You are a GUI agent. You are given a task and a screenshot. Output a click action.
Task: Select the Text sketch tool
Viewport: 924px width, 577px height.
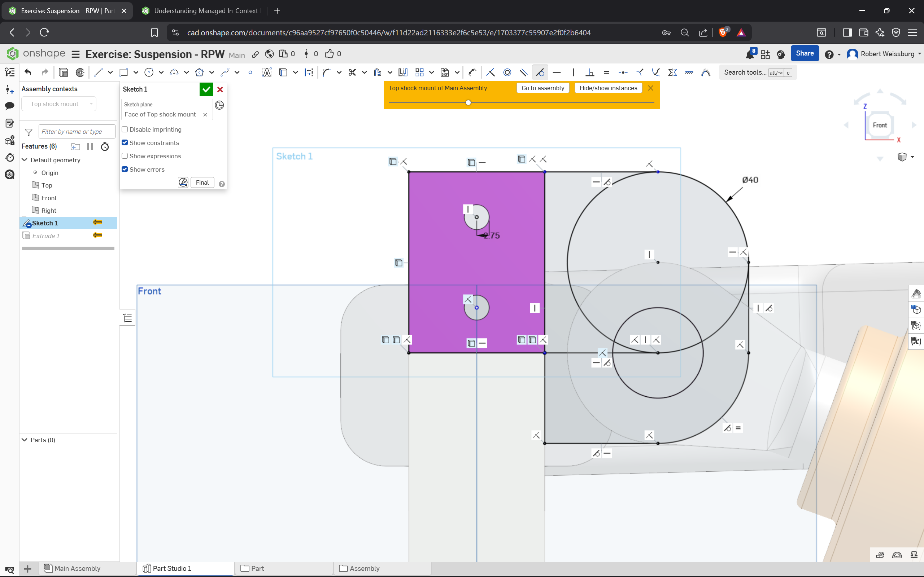pos(267,72)
